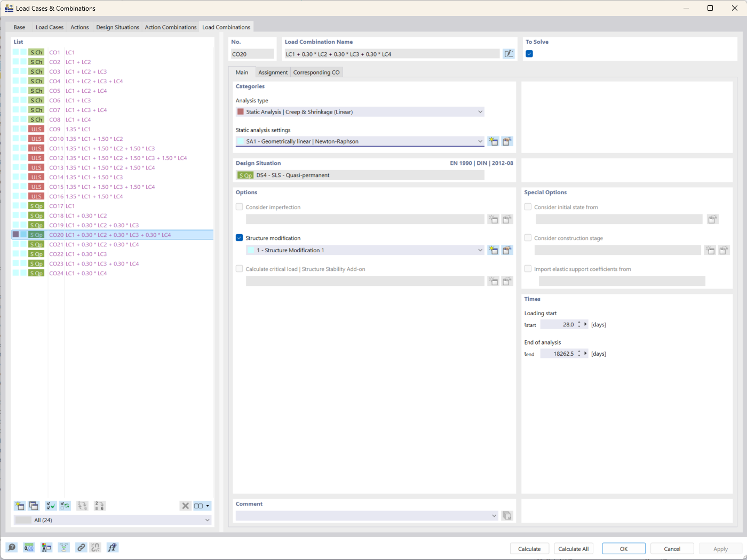Delete the selected combination with the X icon
747x560 pixels.
coord(185,506)
